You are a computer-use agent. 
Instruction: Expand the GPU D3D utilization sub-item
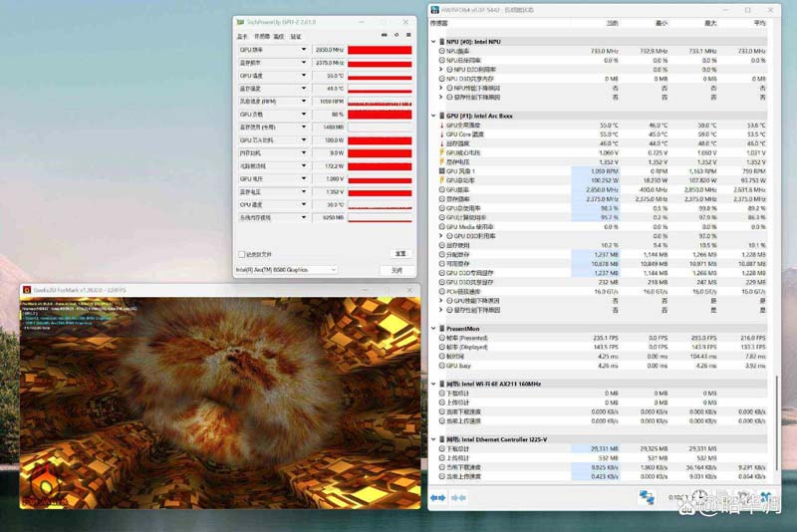pos(441,236)
